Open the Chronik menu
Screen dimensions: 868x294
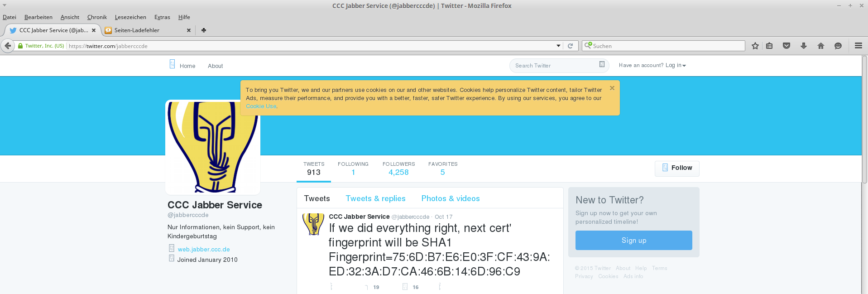click(x=97, y=17)
